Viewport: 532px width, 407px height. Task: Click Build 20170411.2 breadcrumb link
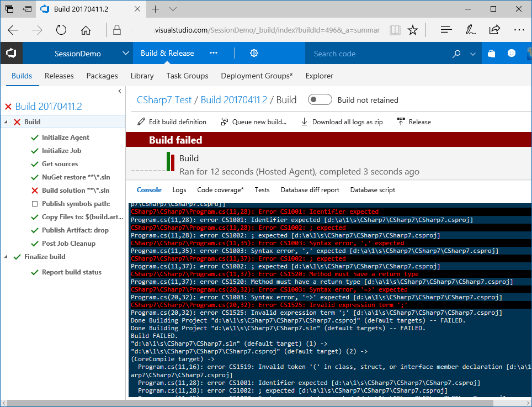click(234, 100)
